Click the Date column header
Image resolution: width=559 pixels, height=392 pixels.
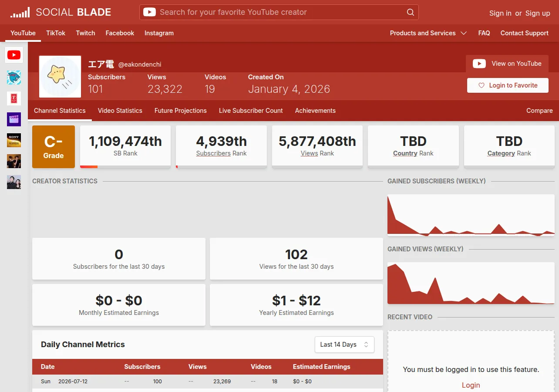[x=48, y=367]
